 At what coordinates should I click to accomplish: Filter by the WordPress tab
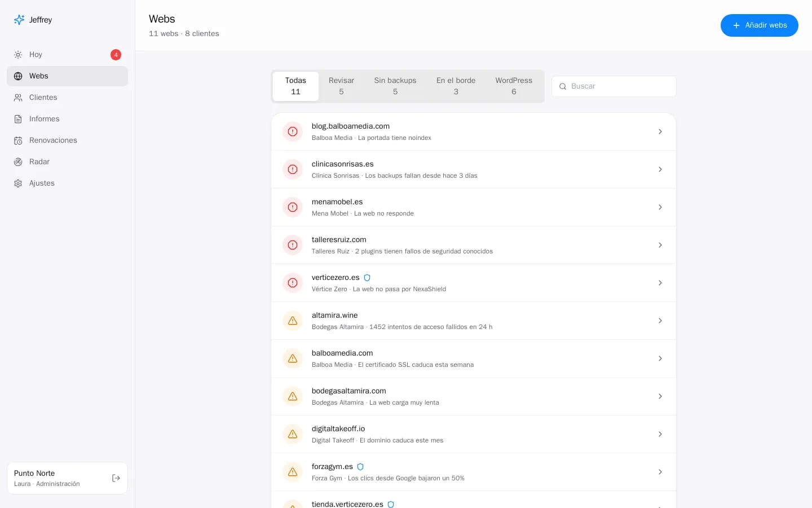tap(514, 86)
